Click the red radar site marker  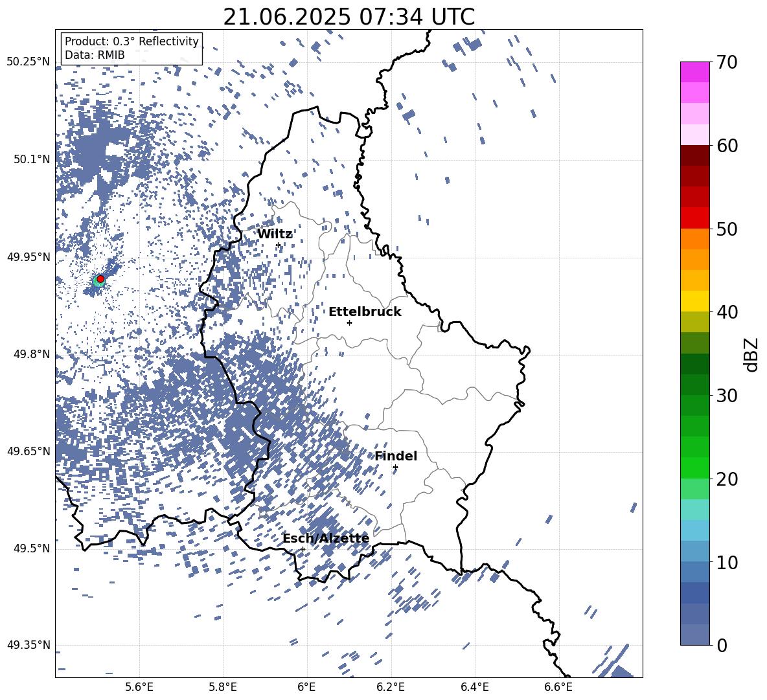[100, 278]
